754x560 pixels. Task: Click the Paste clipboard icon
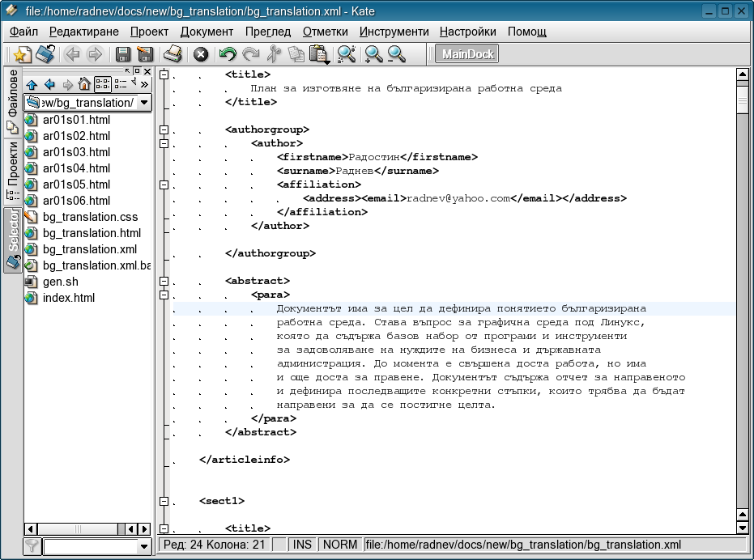click(320, 55)
